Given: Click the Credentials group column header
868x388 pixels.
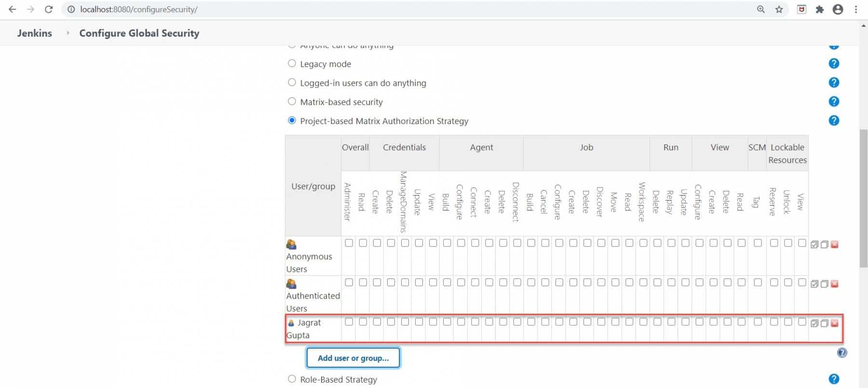Looking at the screenshot, I should (404, 147).
